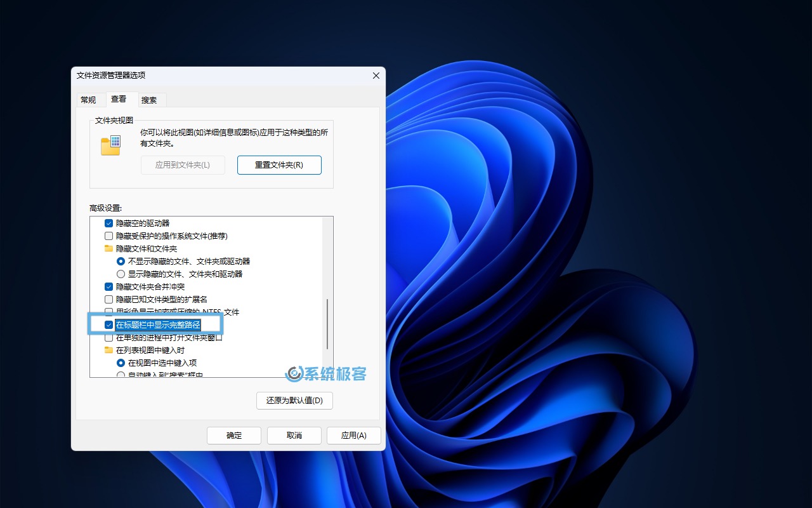Select 在视图中选中键入项 option

121,363
